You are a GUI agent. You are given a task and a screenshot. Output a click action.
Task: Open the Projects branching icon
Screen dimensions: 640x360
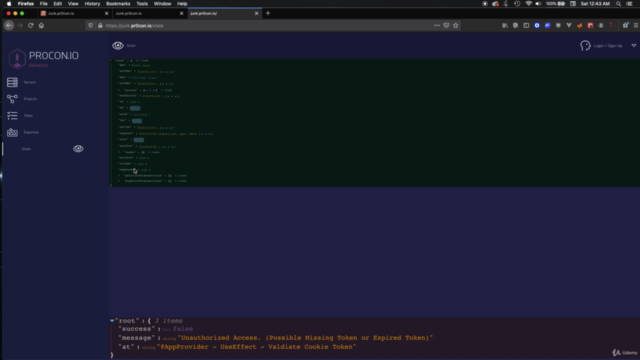pos(12,99)
